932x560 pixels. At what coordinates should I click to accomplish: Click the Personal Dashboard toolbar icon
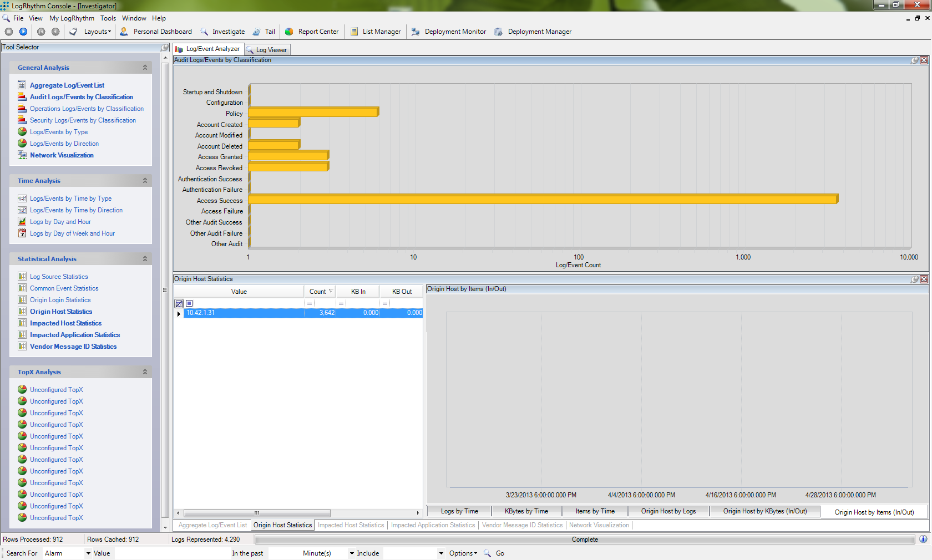point(124,32)
